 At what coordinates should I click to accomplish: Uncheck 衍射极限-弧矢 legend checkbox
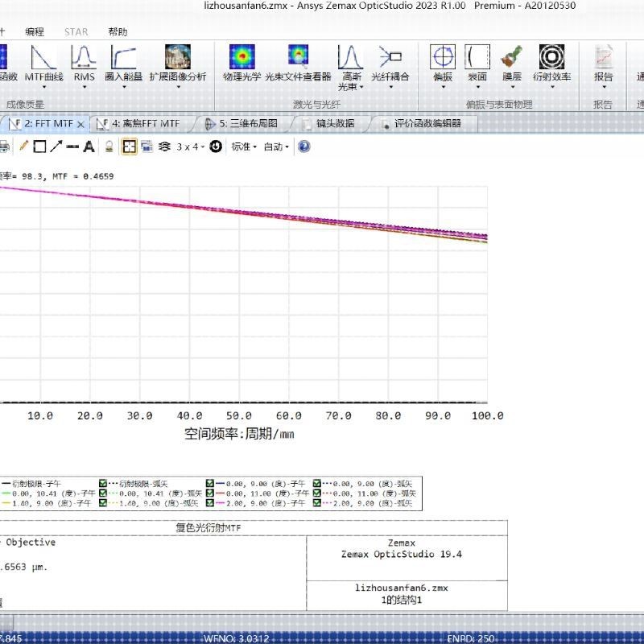coord(103,484)
